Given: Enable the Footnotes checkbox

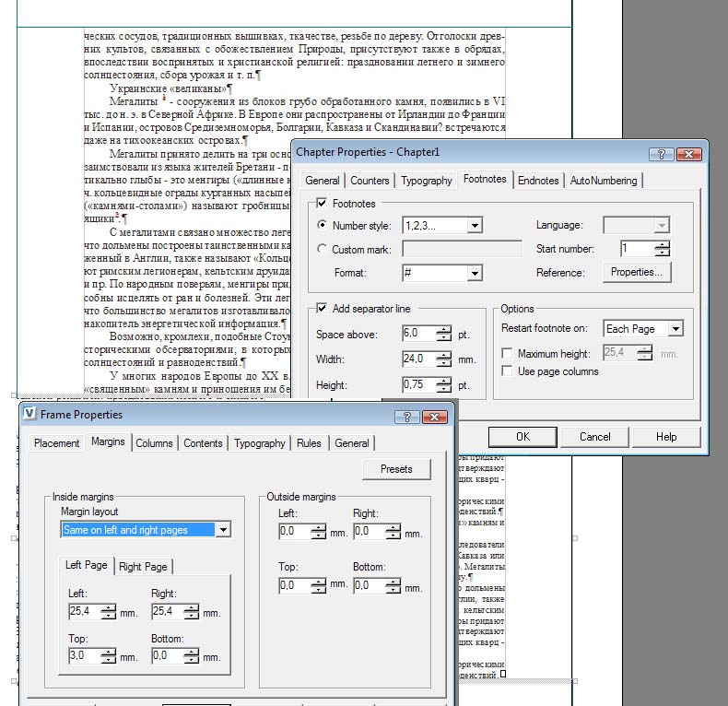Looking at the screenshot, I should pos(322,203).
